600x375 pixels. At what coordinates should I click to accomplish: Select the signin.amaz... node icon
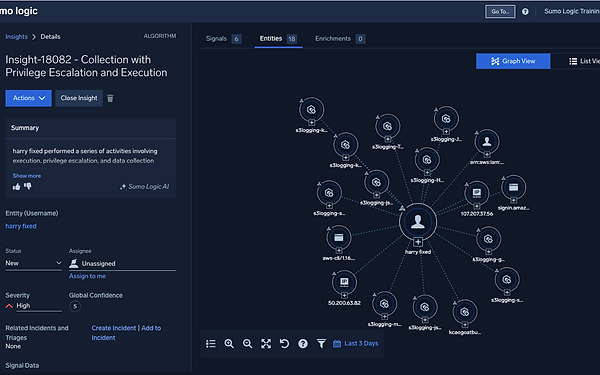(x=514, y=187)
